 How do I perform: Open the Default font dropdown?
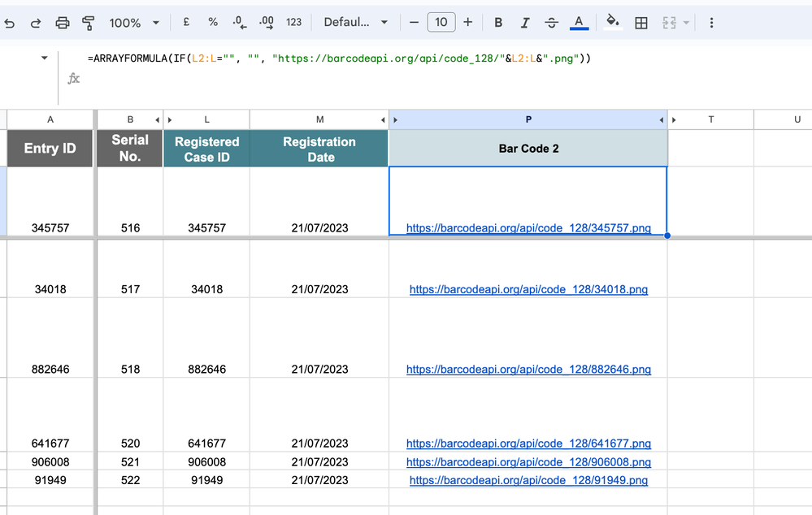[x=356, y=22]
